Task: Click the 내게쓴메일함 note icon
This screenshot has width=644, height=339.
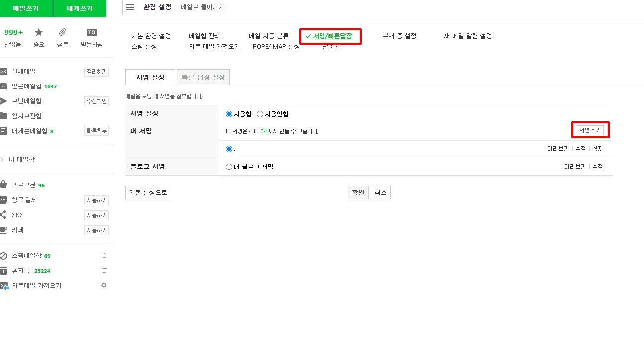Action: pos(3,131)
